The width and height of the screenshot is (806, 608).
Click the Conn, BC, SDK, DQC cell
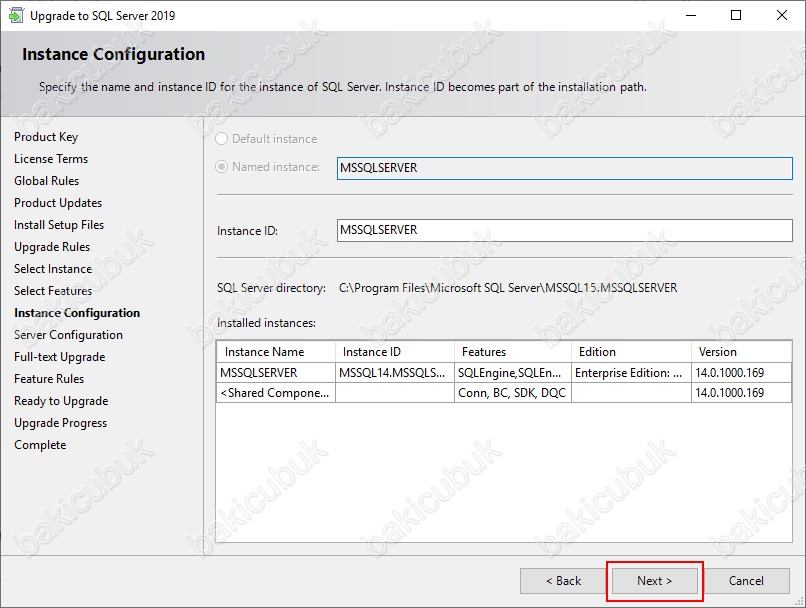click(x=512, y=393)
